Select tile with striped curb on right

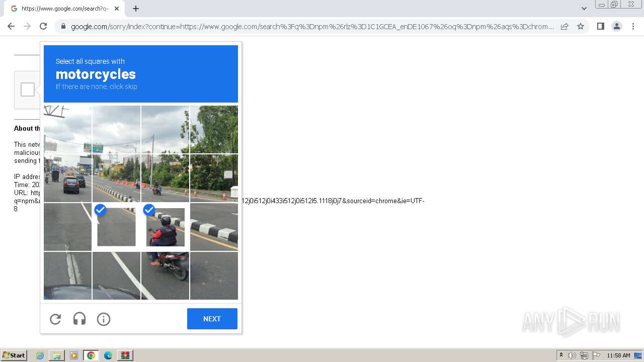214,227
